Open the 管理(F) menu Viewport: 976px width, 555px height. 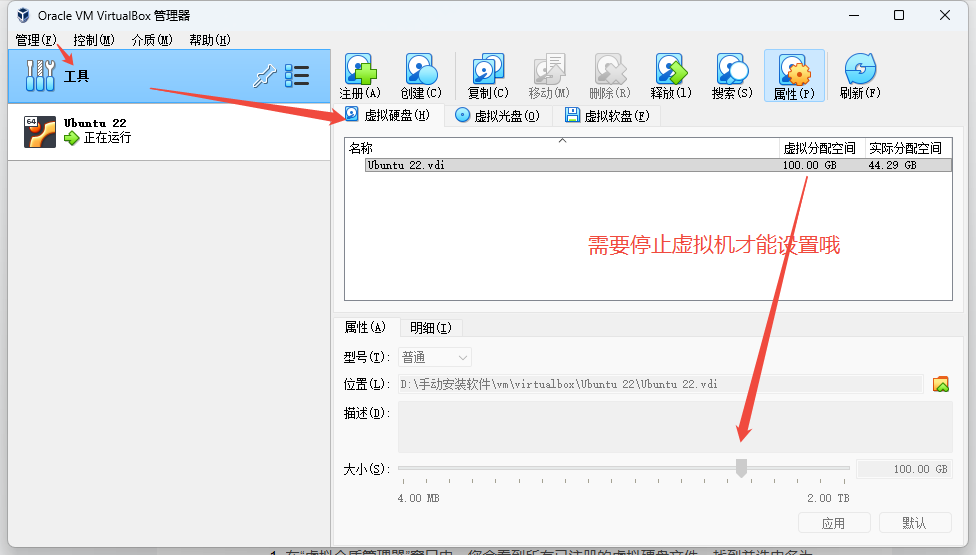[35, 40]
